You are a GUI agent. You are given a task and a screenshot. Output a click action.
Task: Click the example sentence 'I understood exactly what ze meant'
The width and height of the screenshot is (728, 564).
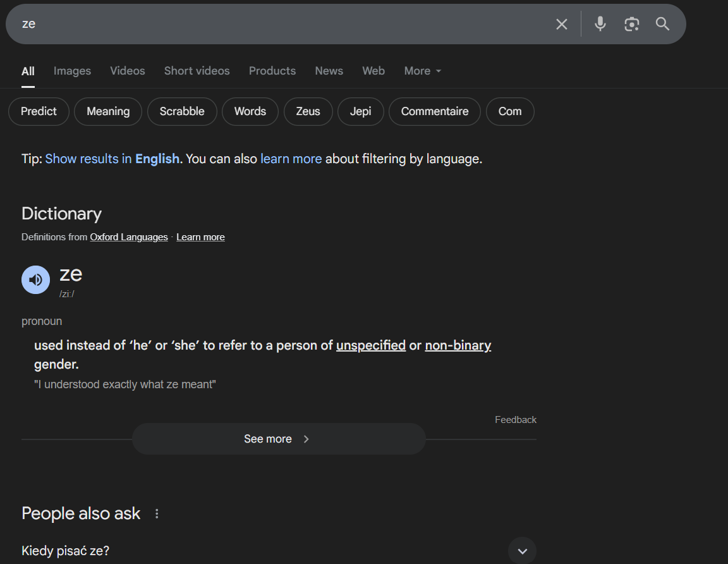coord(125,384)
